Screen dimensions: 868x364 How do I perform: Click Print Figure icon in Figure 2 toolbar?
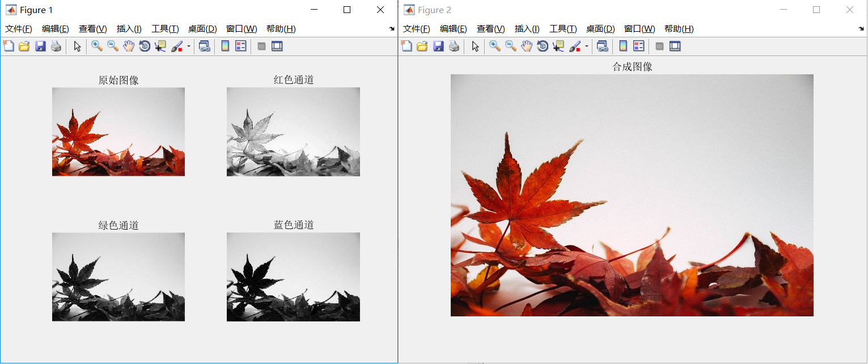click(x=454, y=46)
